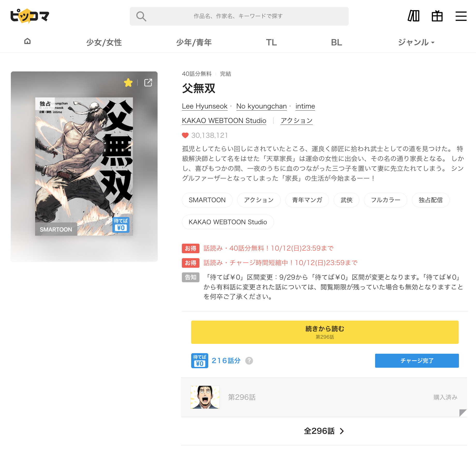Viewport: 476px width, 449px height.
Task: Click the search input field
Action: [238, 16]
